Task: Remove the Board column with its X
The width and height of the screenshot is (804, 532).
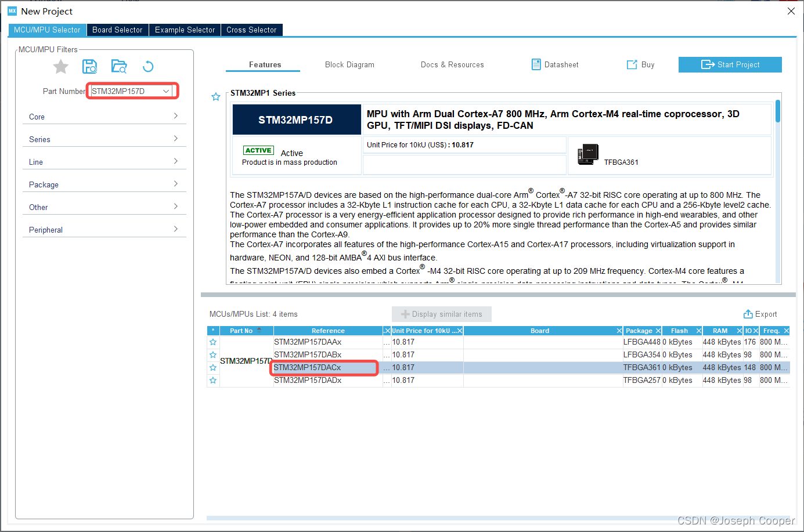Action: tap(619, 331)
